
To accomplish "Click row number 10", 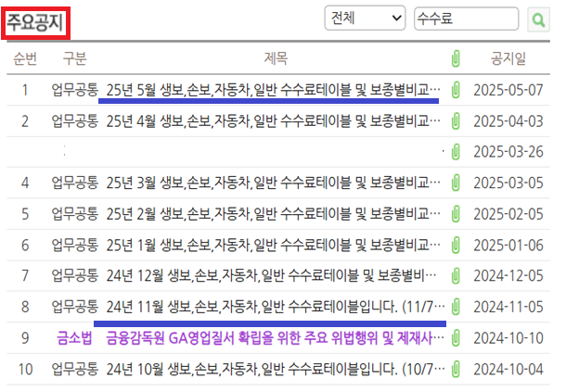I will coord(25,370).
